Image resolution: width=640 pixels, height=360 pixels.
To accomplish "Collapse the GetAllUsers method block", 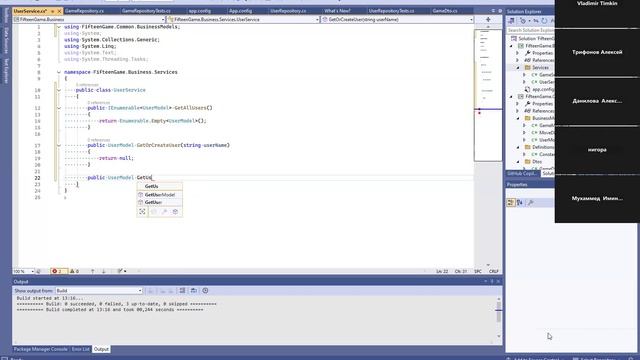I will pos(59,108).
